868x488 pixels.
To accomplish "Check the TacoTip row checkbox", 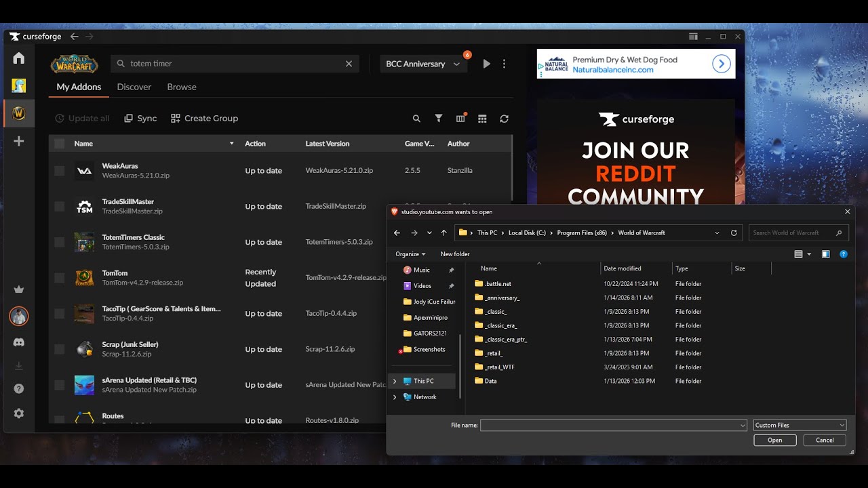I will (60, 314).
